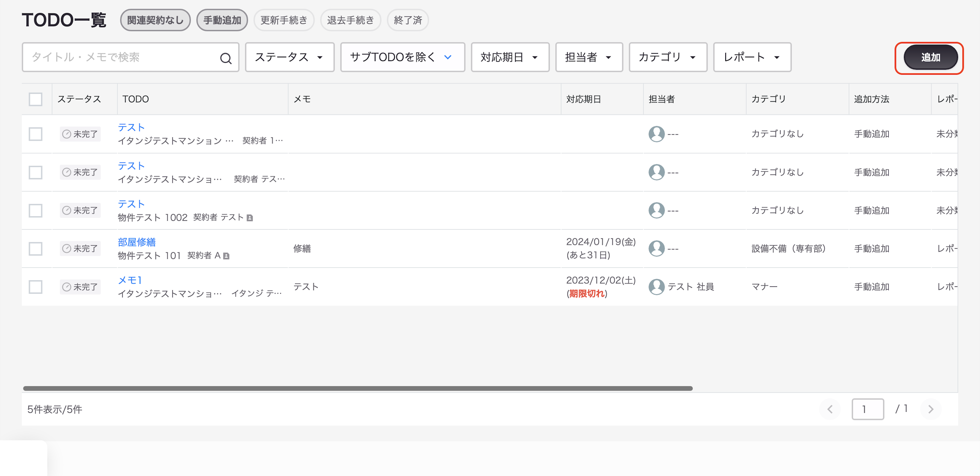Click the タイトル・メモで検索 search field
980x476 pixels.
point(130,57)
